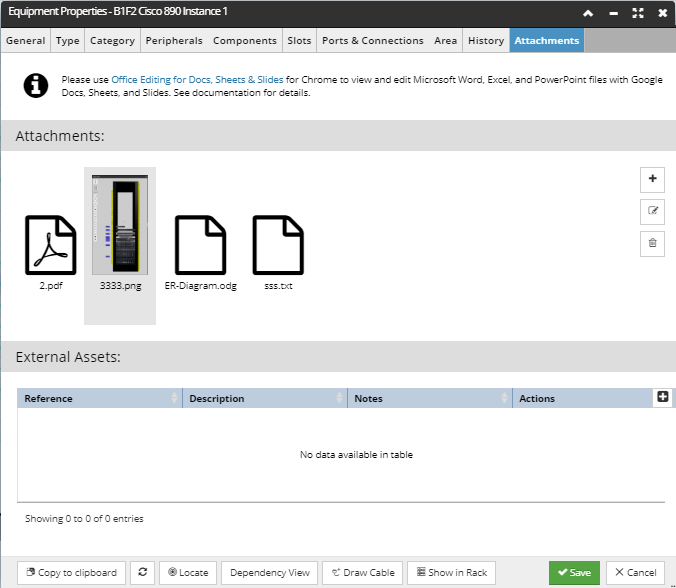The width and height of the screenshot is (676, 588).
Task: Sort table by Reference column
Action: point(100,398)
